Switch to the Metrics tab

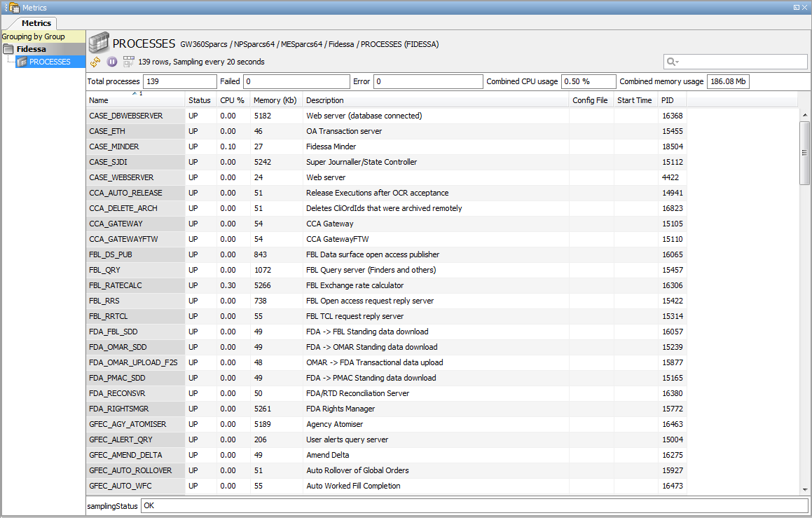(x=36, y=23)
